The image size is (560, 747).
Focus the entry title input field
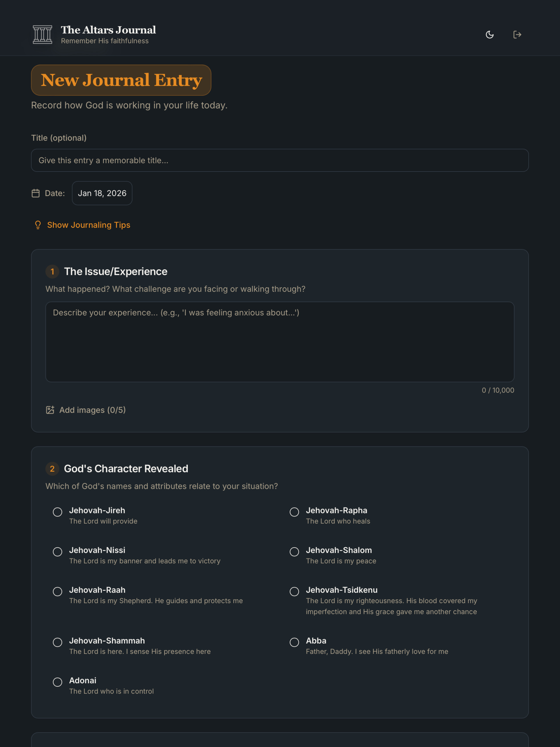(x=280, y=160)
